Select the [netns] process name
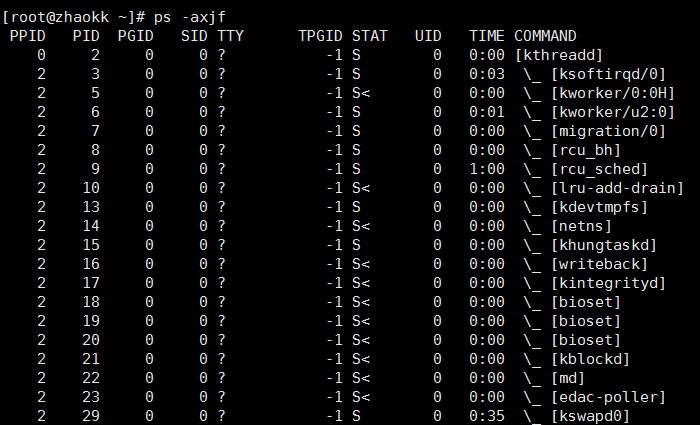Screen dimensions: 700x425 click(x=581, y=226)
